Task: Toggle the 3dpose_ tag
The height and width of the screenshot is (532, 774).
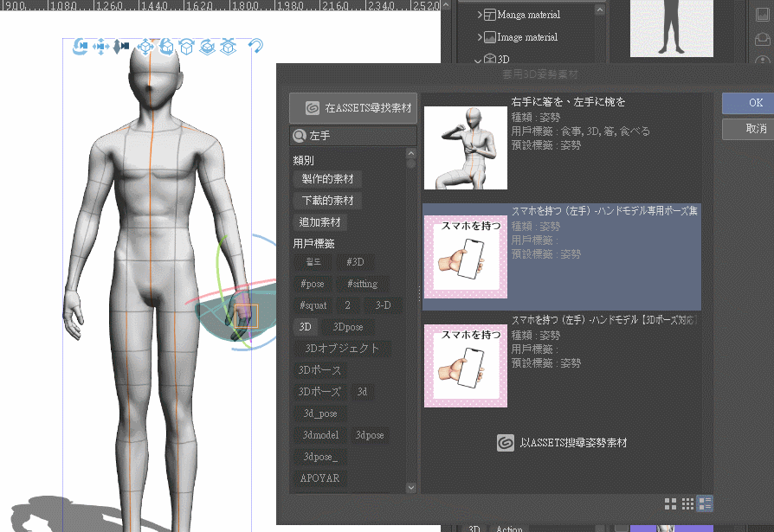Action: 320,457
